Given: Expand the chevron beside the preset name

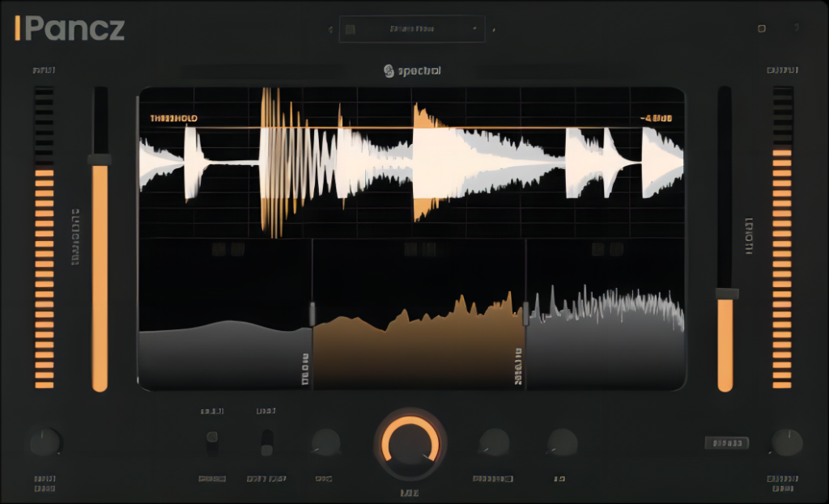Looking at the screenshot, I should pos(476,28).
